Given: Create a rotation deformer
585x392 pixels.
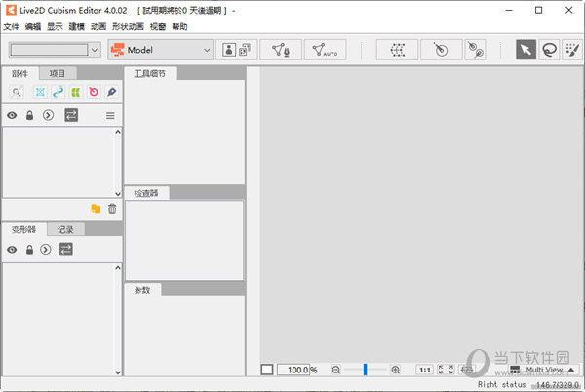Looking at the screenshot, I should [x=442, y=50].
